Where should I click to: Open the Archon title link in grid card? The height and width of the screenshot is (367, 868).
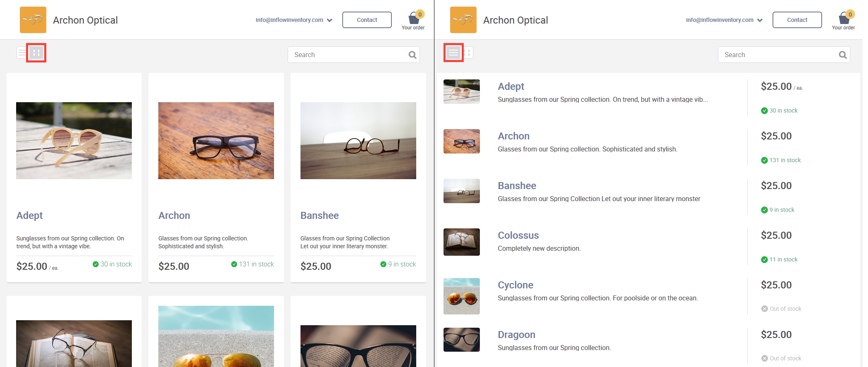point(174,216)
